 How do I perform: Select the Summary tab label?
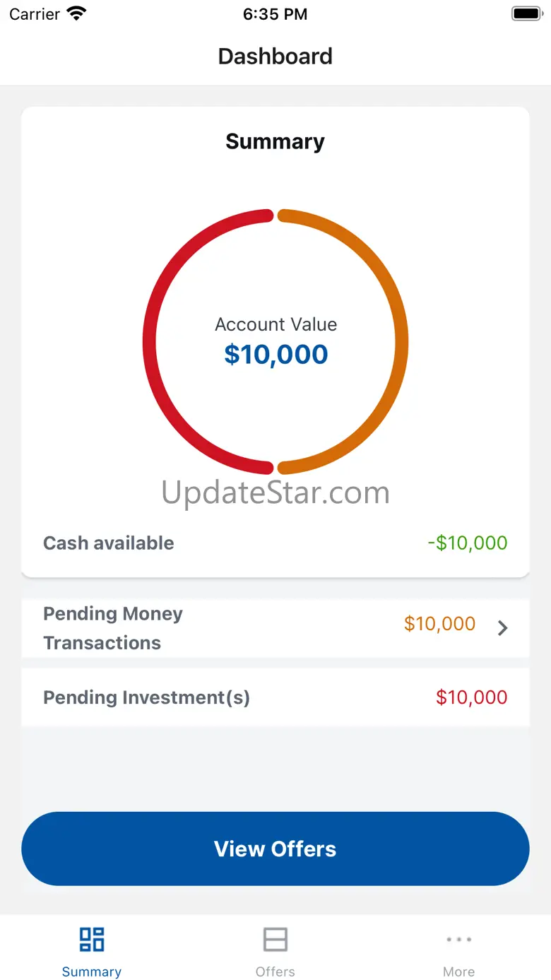(x=92, y=972)
